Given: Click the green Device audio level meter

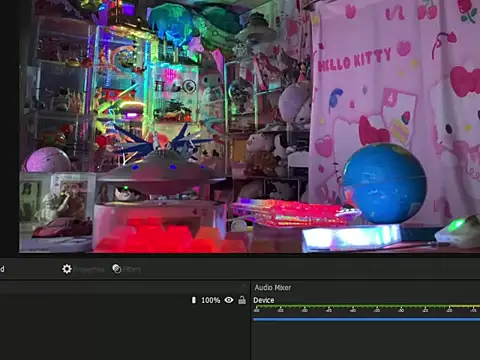Looking at the screenshot, I should pyautogui.click(x=366, y=306).
